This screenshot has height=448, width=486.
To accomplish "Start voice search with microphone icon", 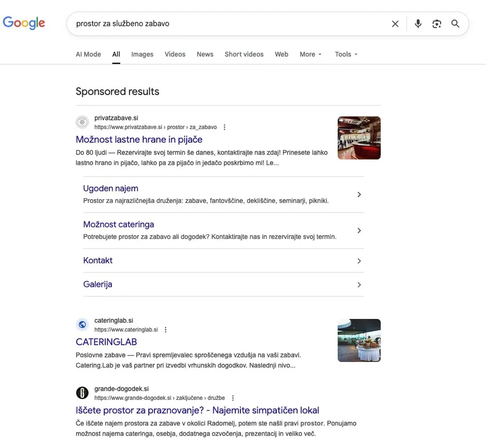I will point(418,24).
